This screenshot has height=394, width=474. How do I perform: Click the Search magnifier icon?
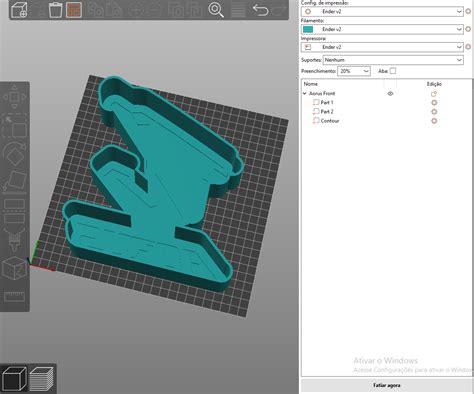tap(216, 10)
